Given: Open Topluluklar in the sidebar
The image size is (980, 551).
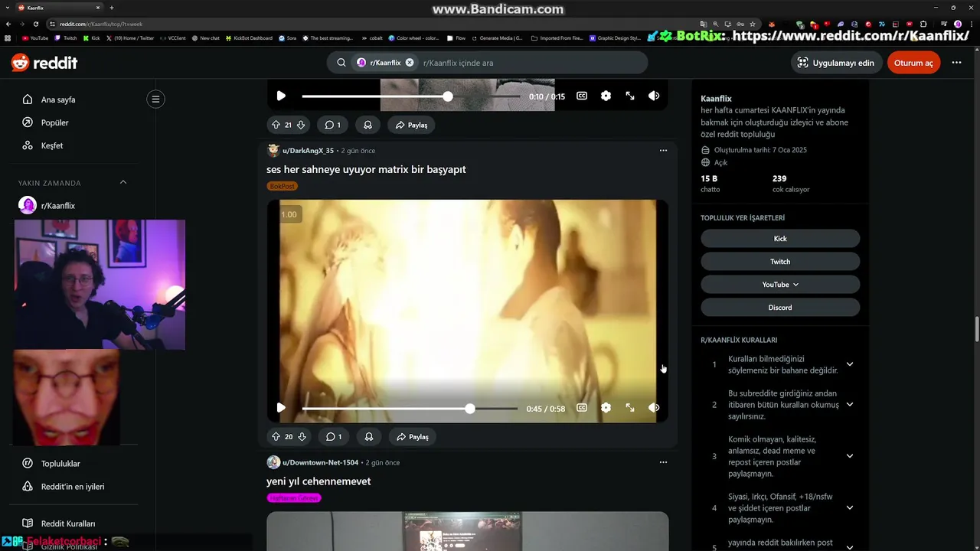Looking at the screenshot, I should tap(60, 464).
